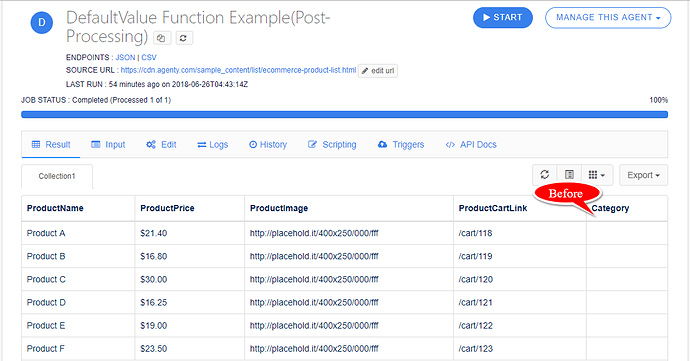Open the Scripting tab
Viewport: 690px width, 361px height.
pyautogui.click(x=332, y=144)
